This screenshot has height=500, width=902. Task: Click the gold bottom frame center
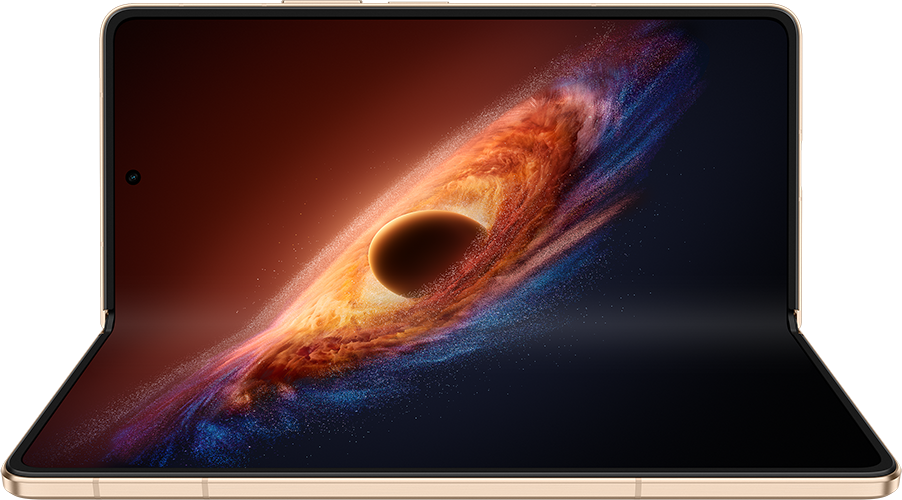pyautogui.click(x=451, y=488)
